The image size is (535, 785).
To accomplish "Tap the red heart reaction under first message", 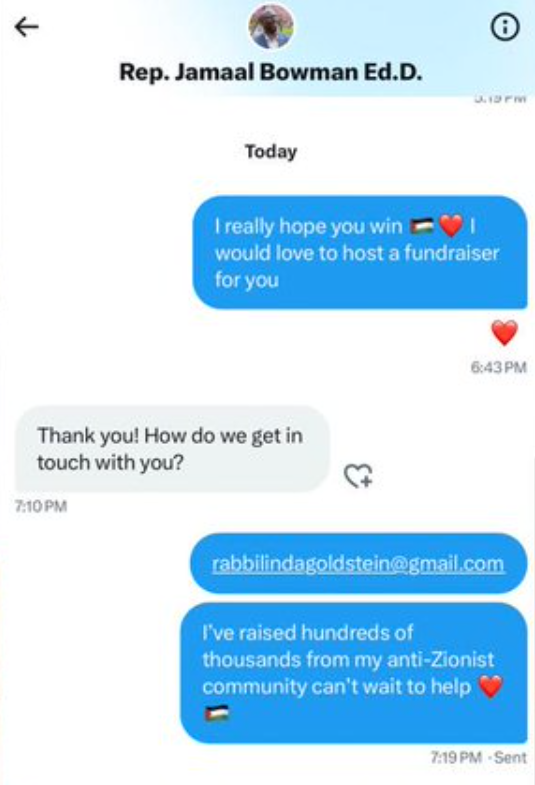I will pyautogui.click(x=504, y=333).
